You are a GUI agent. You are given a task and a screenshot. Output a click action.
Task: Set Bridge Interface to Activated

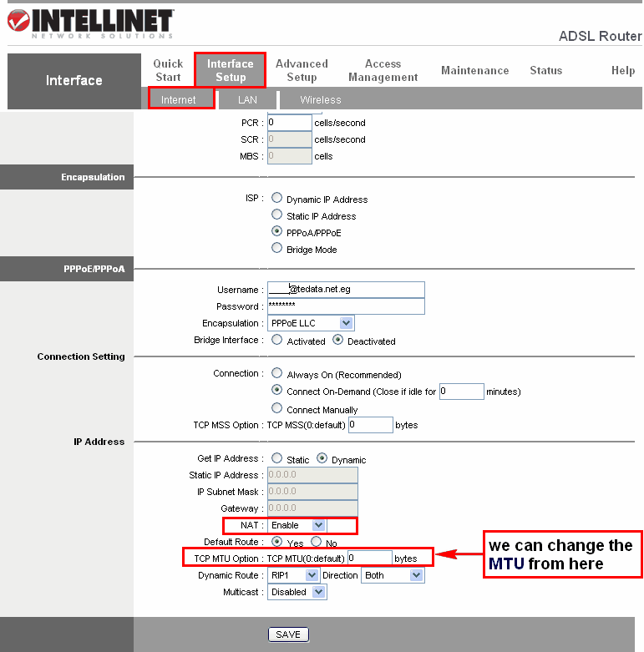(276, 340)
